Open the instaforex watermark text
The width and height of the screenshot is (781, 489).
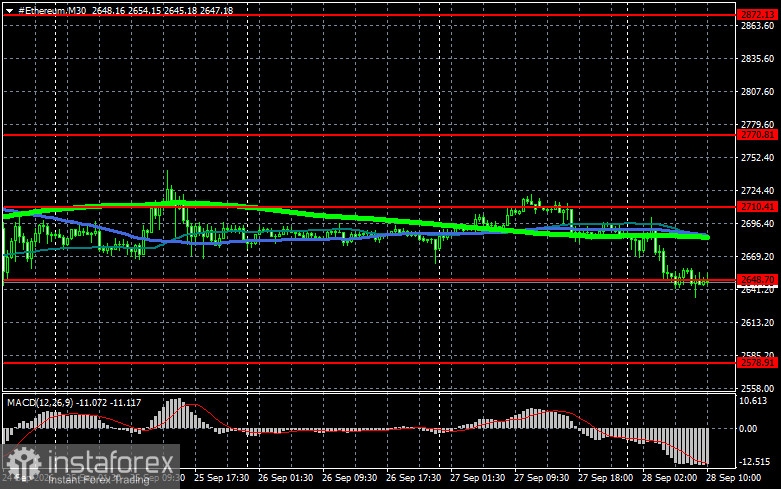coord(111,463)
